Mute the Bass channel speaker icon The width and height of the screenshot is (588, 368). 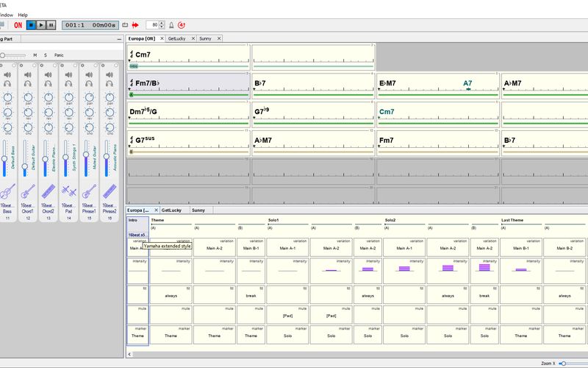coord(7,74)
